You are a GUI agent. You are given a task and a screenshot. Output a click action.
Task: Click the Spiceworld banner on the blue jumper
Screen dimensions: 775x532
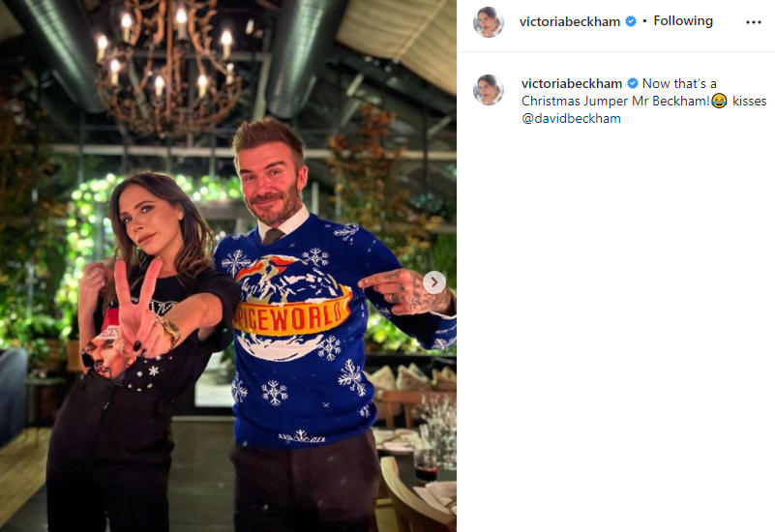point(291,316)
